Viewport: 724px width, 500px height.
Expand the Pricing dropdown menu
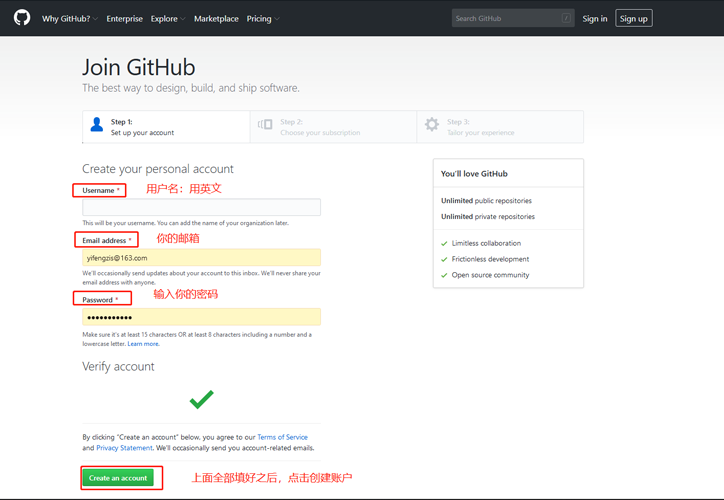coord(263,18)
